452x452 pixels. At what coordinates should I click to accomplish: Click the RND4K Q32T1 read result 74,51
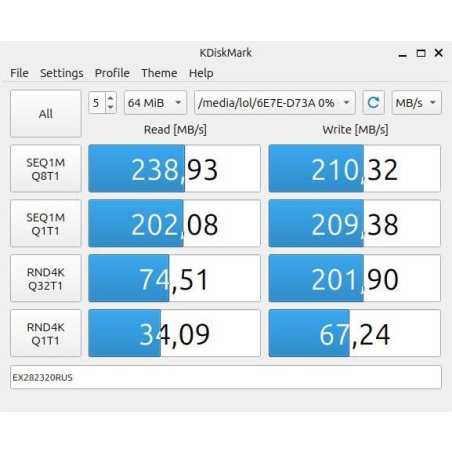[x=174, y=279]
